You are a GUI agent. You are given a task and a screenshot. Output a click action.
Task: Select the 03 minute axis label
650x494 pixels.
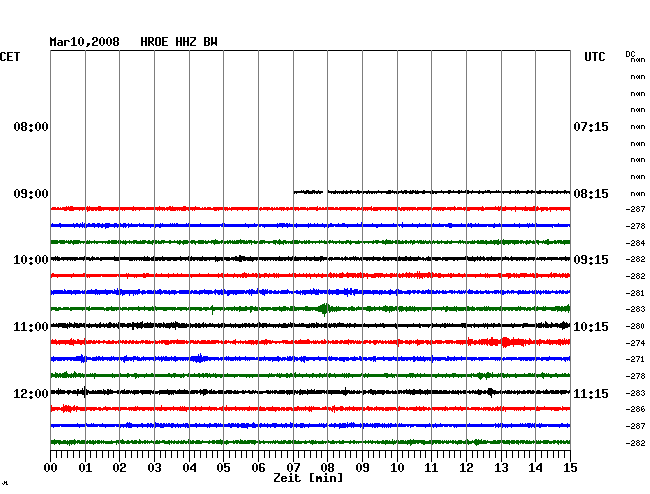(155, 467)
